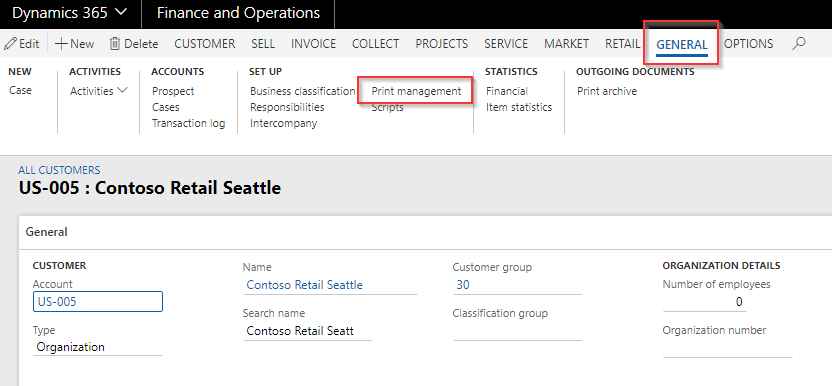Switch to the RETAIL tab

pyautogui.click(x=622, y=44)
